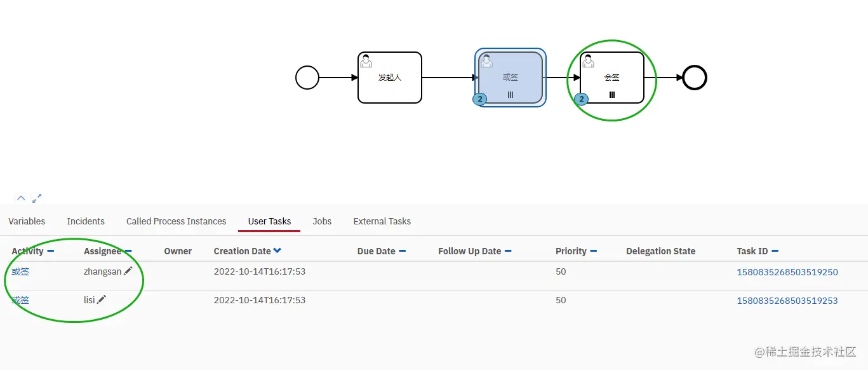
Task: Select the highlighted 或签 task node
Action: pos(511,78)
